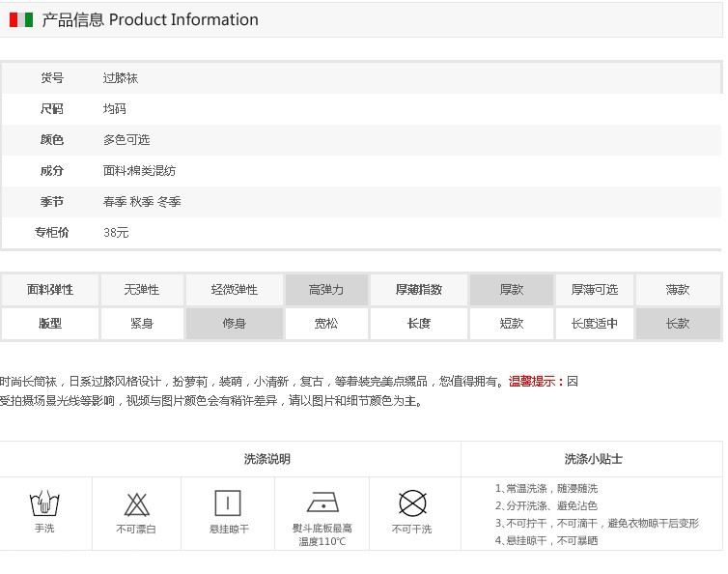
Task: Click the Italian flag icon in header
Action: tap(21, 20)
